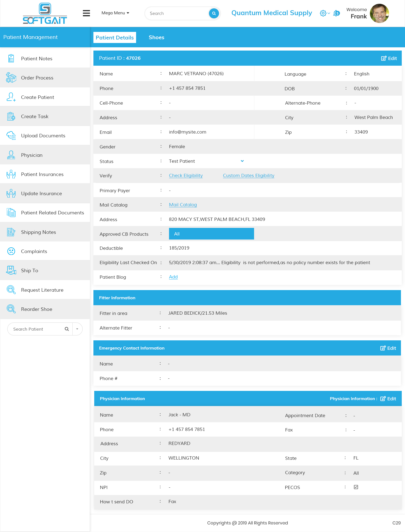Select the Patient Details tab
Image resolution: width=405 pixels, height=532 pixels.
click(x=115, y=38)
